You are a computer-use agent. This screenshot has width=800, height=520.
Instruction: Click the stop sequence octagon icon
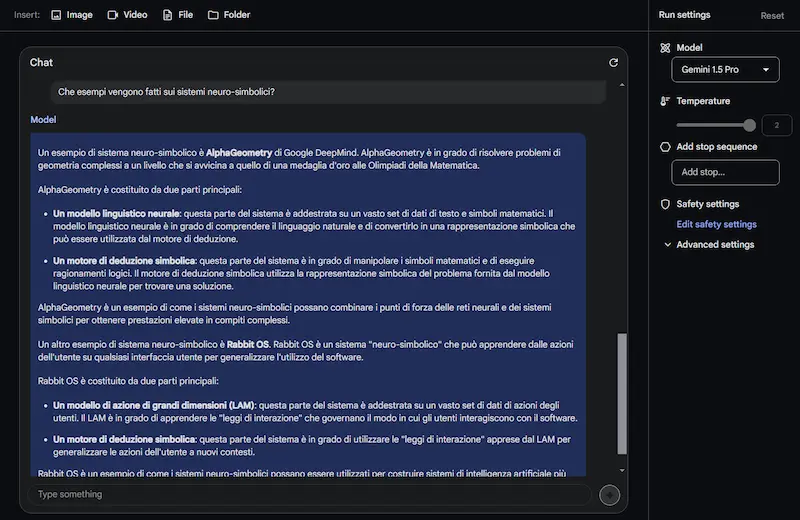665,147
